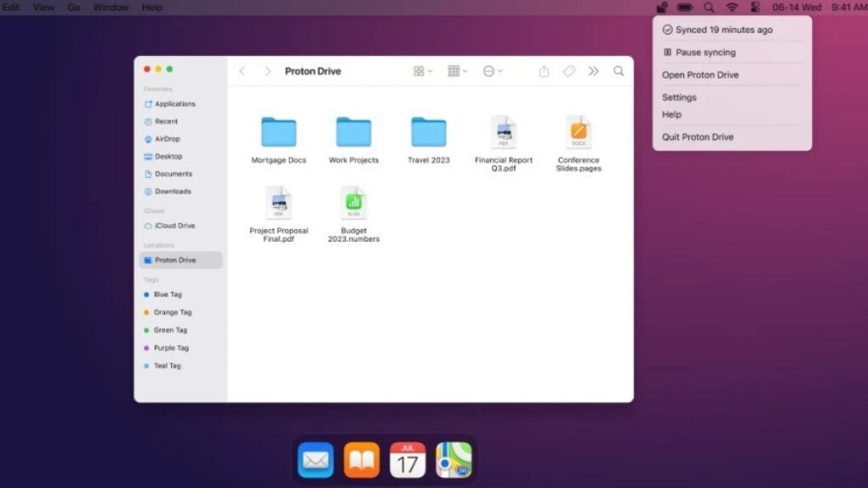Open Control Center from the menu bar
The height and width of the screenshot is (488, 868).
(754, 8)
